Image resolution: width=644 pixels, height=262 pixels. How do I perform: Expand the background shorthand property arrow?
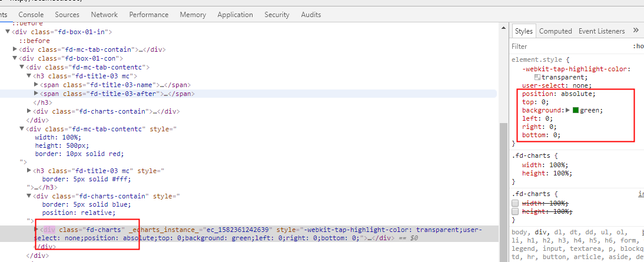click(x=568, y=110)
